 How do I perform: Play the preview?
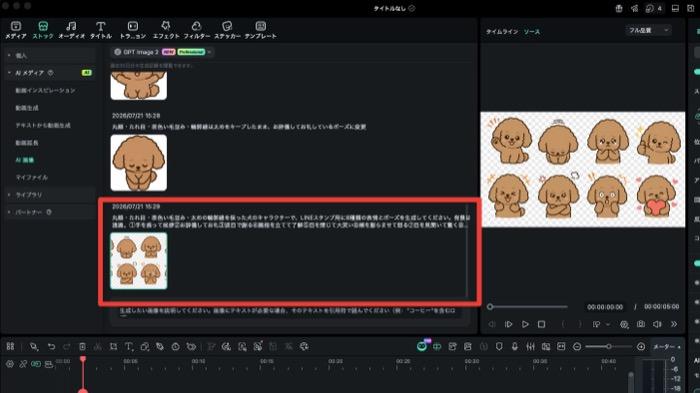[525, 324]
